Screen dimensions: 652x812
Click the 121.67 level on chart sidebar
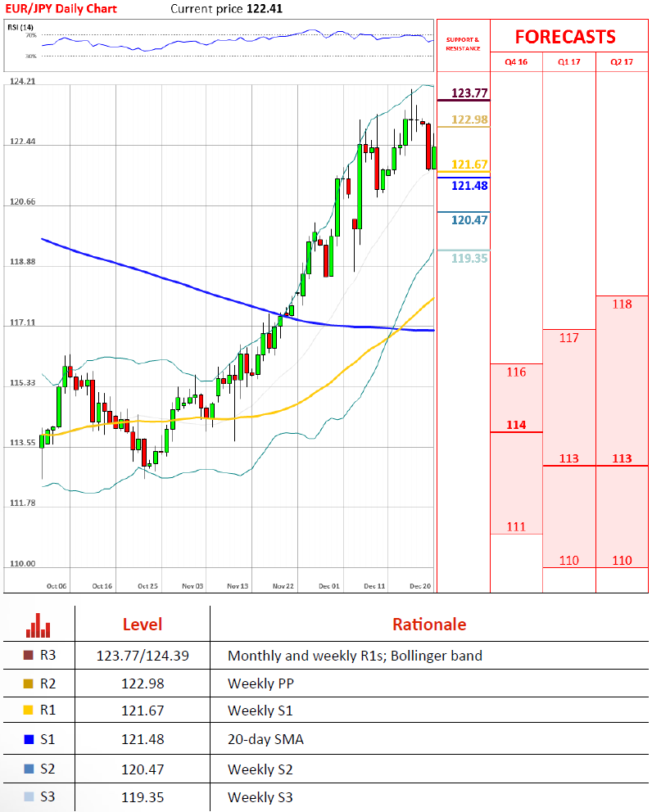[469, 165]
